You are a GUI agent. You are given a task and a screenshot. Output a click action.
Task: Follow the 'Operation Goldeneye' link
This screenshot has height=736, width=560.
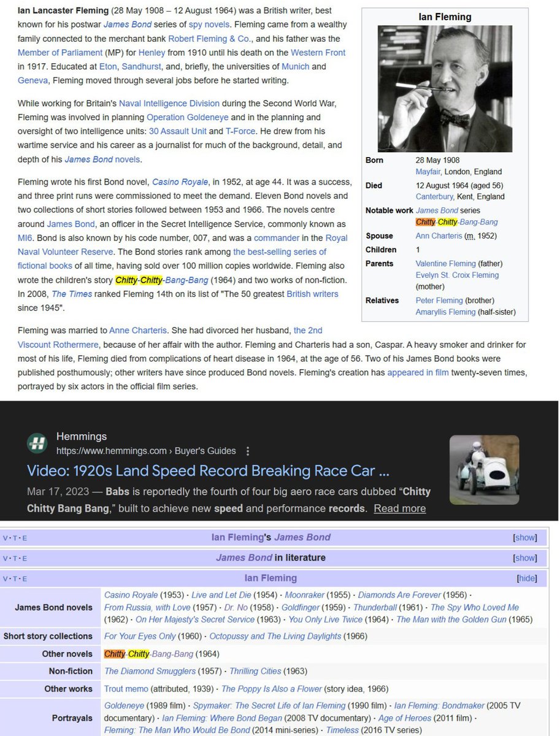tap(187, 117)
